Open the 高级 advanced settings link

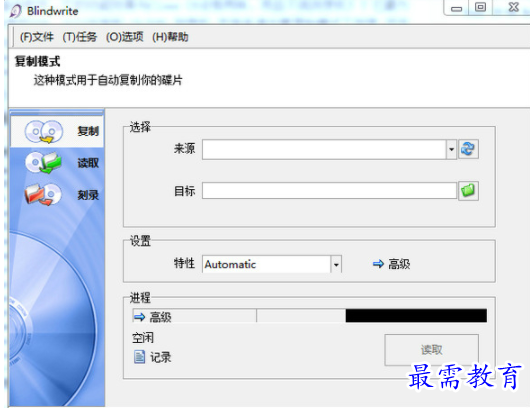pyautogui.click(x=399, y=264)
